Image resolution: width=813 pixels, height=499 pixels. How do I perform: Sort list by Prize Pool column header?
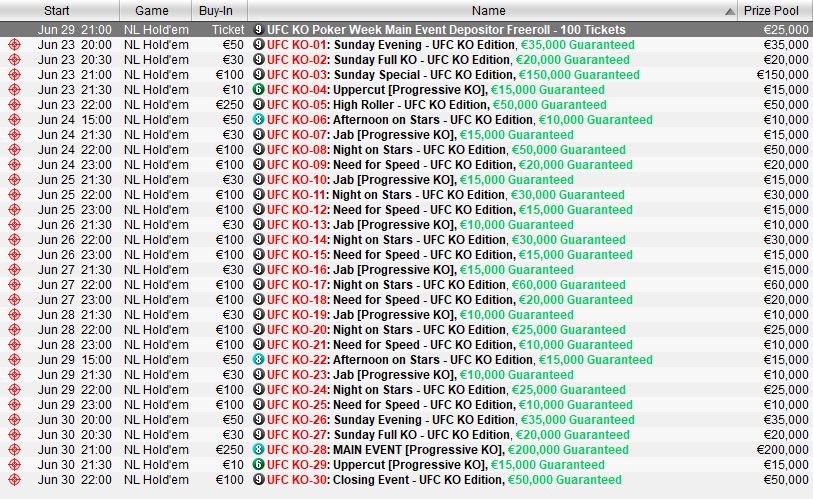tap(775, 10)
